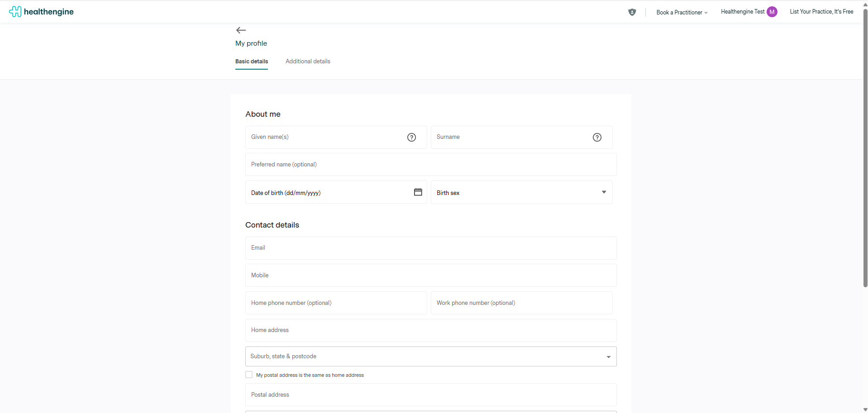The width and height of the screenshot is (868, 413).
Task: Click into the Mobile number field
Action: (430, 275)
